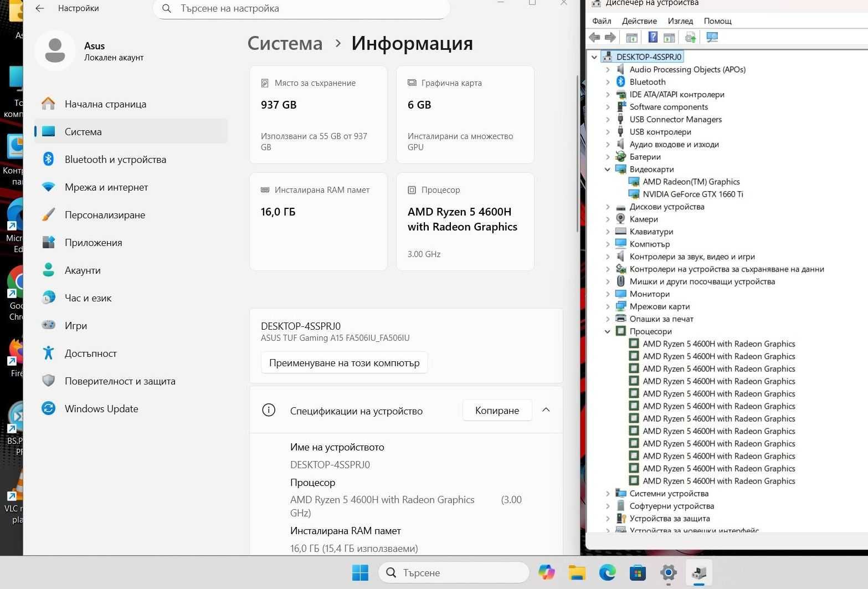Select Опашки за печат category
The width and height of the screenshot is (868, 589).
click(661, 319)
